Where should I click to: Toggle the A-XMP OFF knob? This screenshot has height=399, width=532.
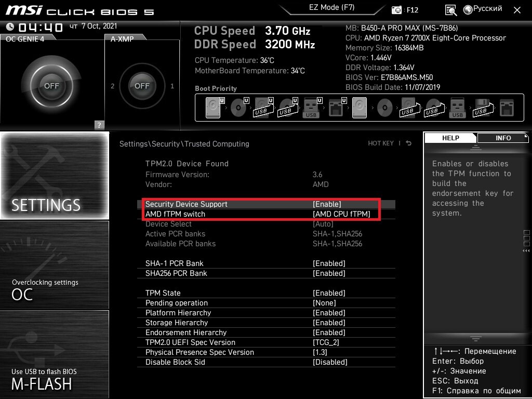[142, 86]
